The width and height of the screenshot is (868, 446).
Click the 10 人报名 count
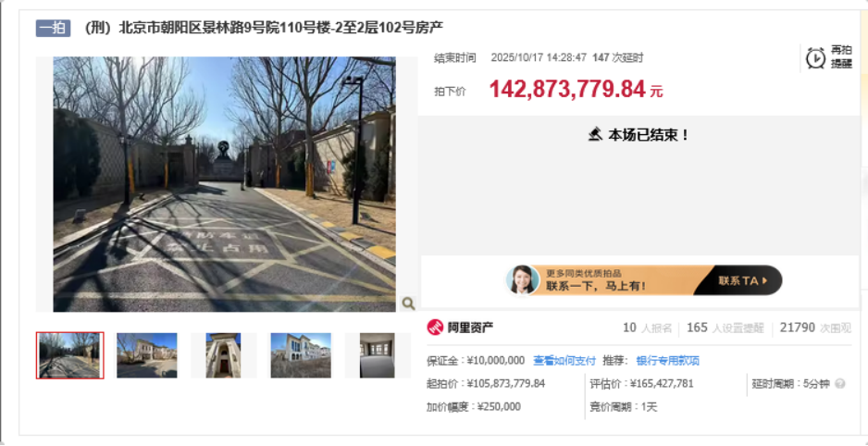[647, 328]
